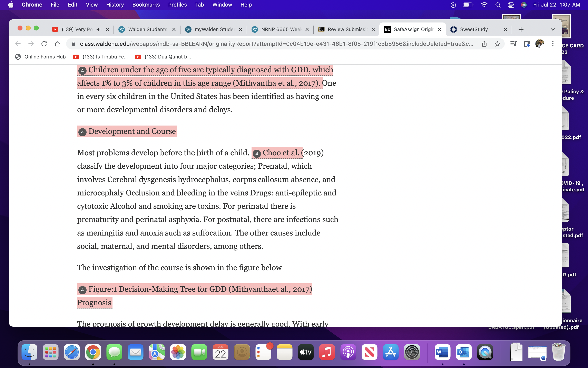Bookmark this page with the star
The height and width of the screenshot is (368, 588).
pyautogui.click(x=497, y=44)
